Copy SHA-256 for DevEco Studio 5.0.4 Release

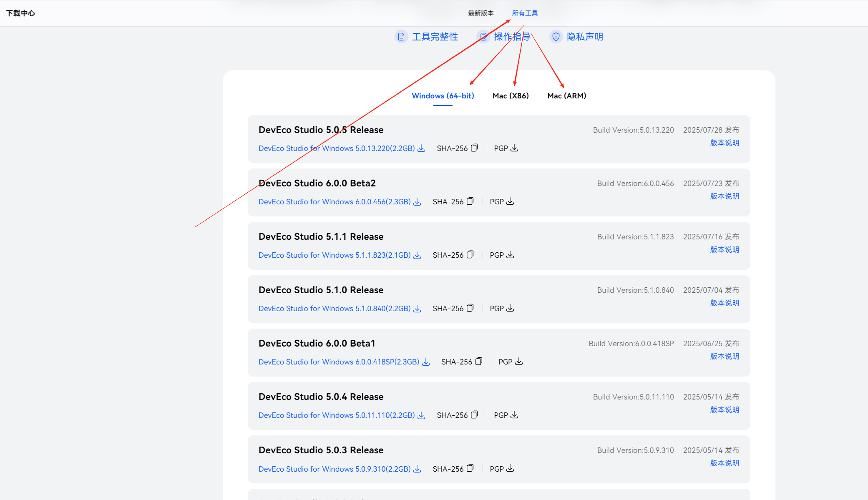(x=474, y=415)
